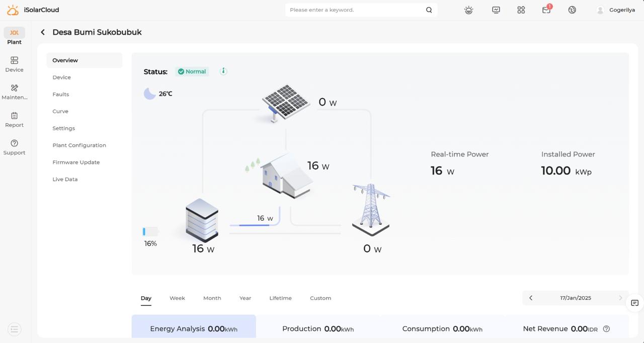This screenshot has width=644, height=343.
Task: Click the battery storage icon
Action: pyautogui.click(x=202, y=220)
